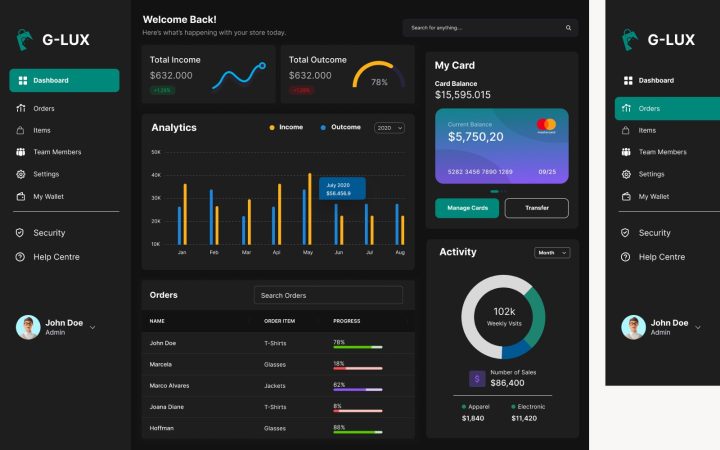The height and width of the screenshot is (450, 720).
Task: Click the July 2020 chart tooltip
Action: click(x=342, y=189)
